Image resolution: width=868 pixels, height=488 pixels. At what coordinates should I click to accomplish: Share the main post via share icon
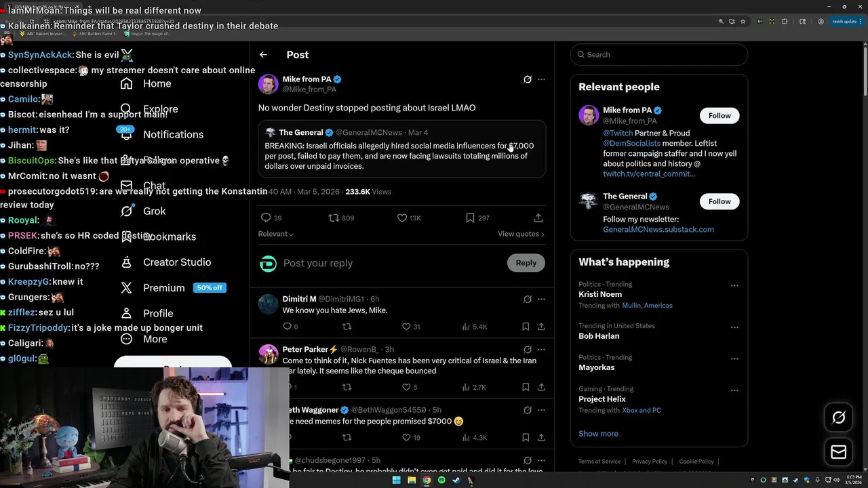(538, 218)
